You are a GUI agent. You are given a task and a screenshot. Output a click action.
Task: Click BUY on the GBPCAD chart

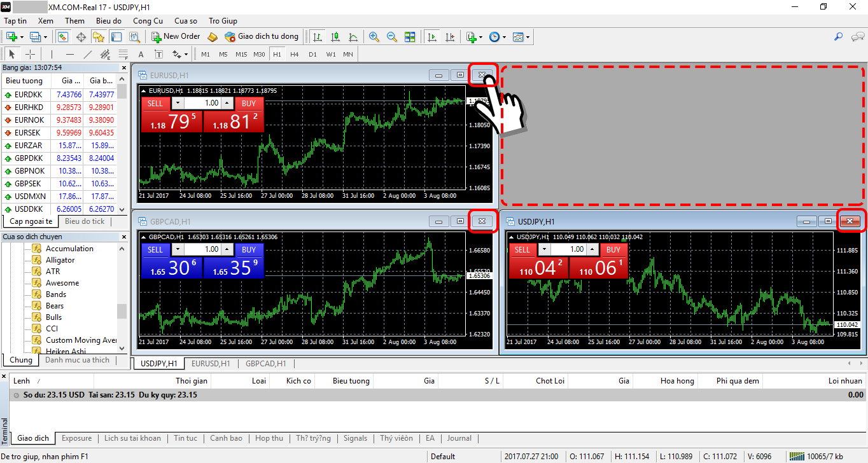[249, 249]
